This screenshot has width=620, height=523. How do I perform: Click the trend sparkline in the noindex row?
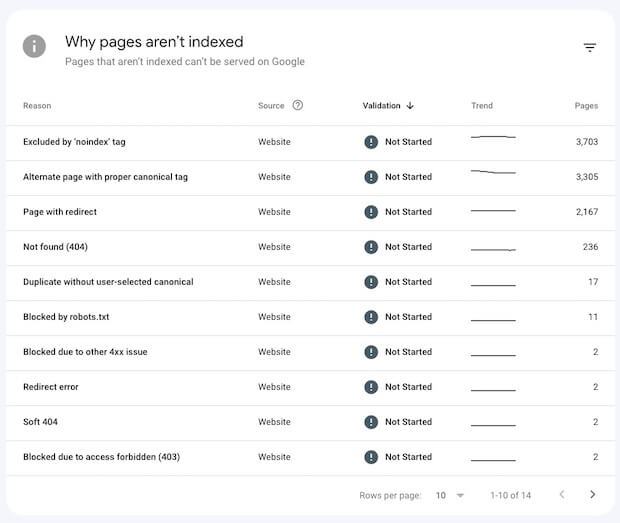tap(493, 137)
